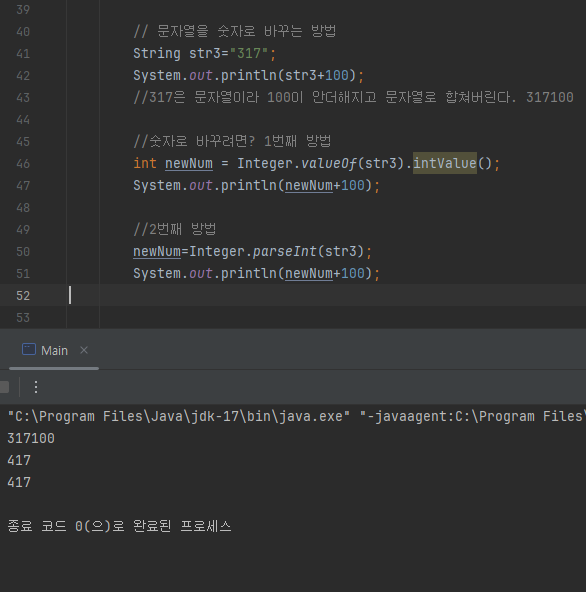Click parseInt on line 50
Image resolution: width=586 pixels, height=592 pixels.
click(285, 251)
